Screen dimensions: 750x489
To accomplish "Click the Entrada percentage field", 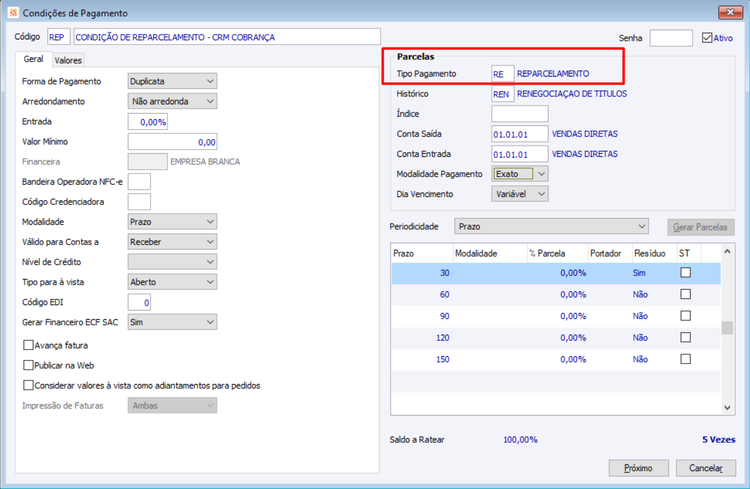I will [x=148, y=122].
